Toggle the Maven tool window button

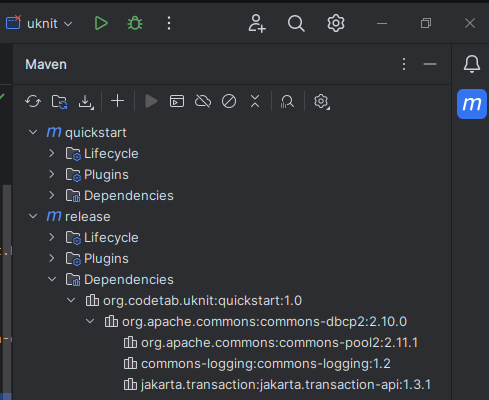[472, 104]
